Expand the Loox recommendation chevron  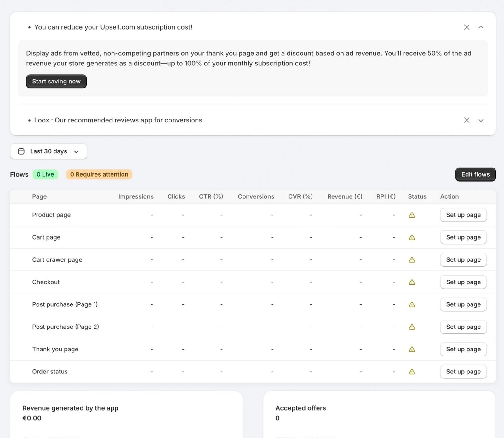481,120
